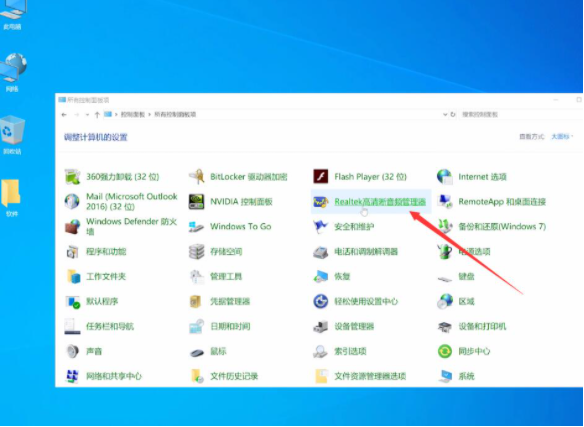Click the forward navigation arrow
This screenshot has height=427, width=584.
[x=77, y=115]
